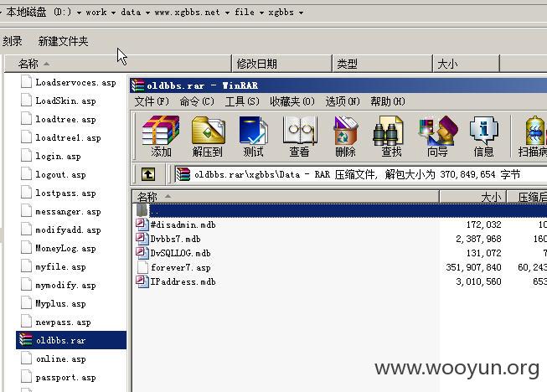Click the 'www.xgbbs.net' breadcrumb segment
Screen dimensions: 547x392
[x=188, y=13]
